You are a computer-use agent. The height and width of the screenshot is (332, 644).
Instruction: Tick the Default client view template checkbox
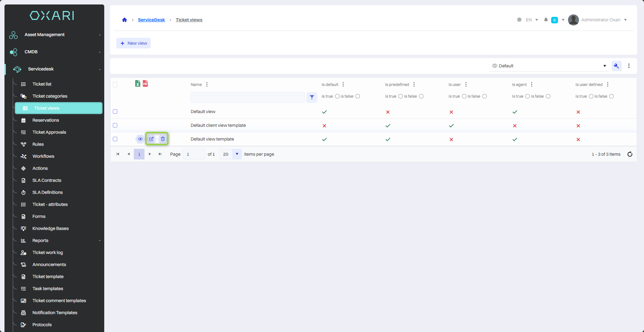115,125
